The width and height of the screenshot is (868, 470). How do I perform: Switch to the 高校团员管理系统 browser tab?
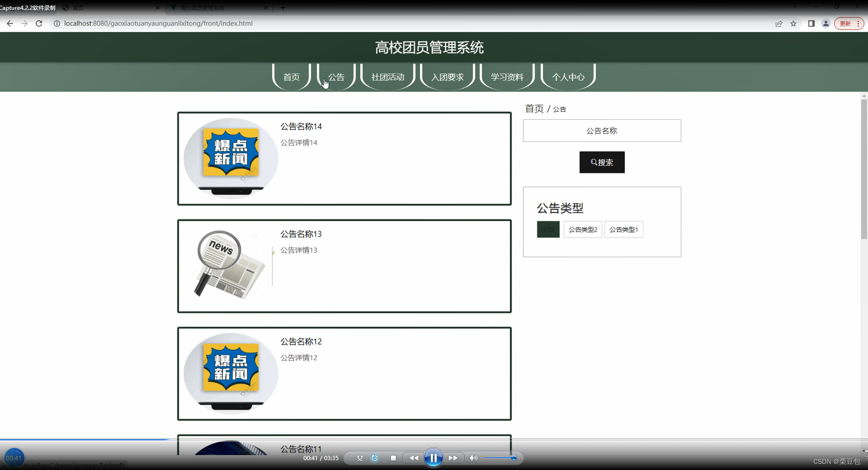[219, 8]
